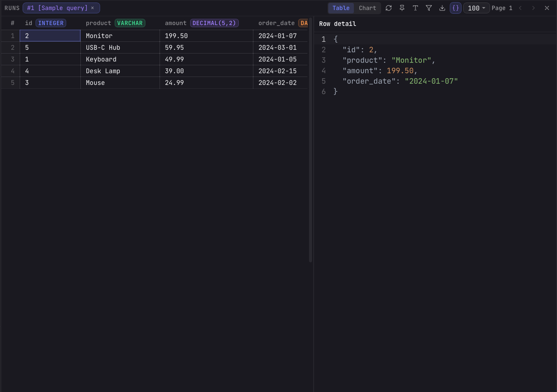Select the amount cell 59.95
Viewport: 557px width, 392px height.
coord(206,48)
